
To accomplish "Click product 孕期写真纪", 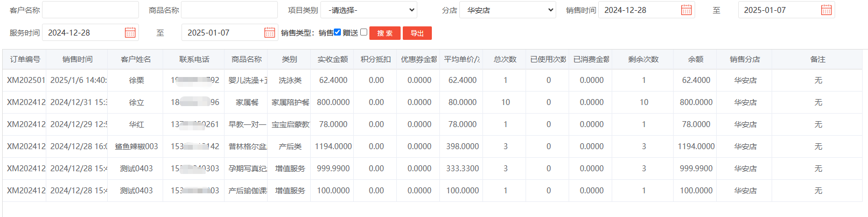I will tap(248, 169).
